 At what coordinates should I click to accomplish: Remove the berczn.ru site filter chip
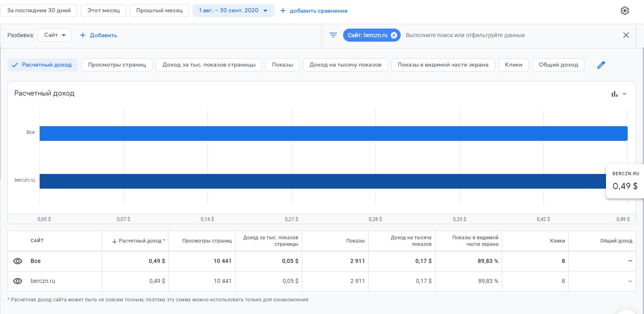(394, 35)
